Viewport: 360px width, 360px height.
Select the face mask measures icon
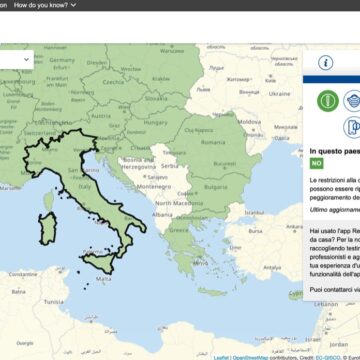353,101
